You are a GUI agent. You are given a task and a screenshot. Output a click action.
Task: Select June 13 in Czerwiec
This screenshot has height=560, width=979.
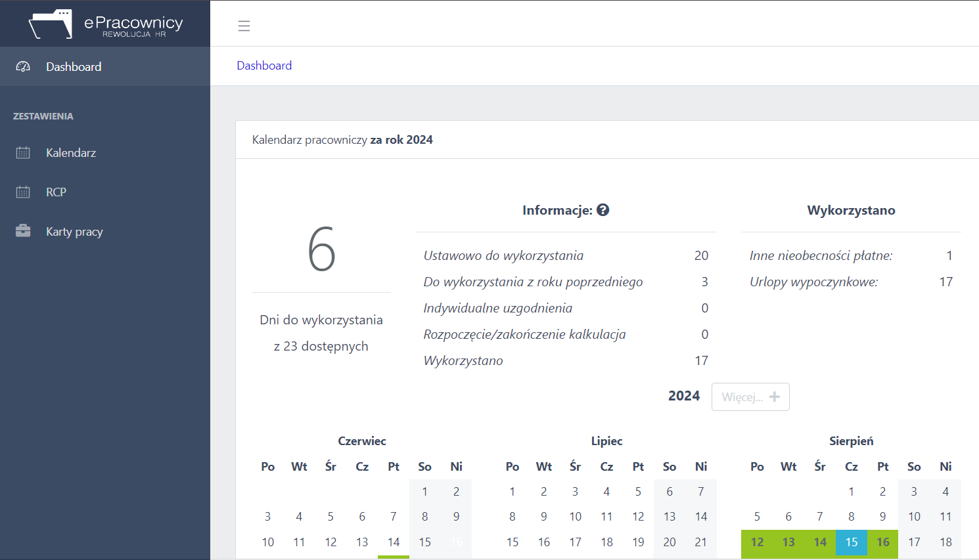pyautogui.click(x=362, y=542)
